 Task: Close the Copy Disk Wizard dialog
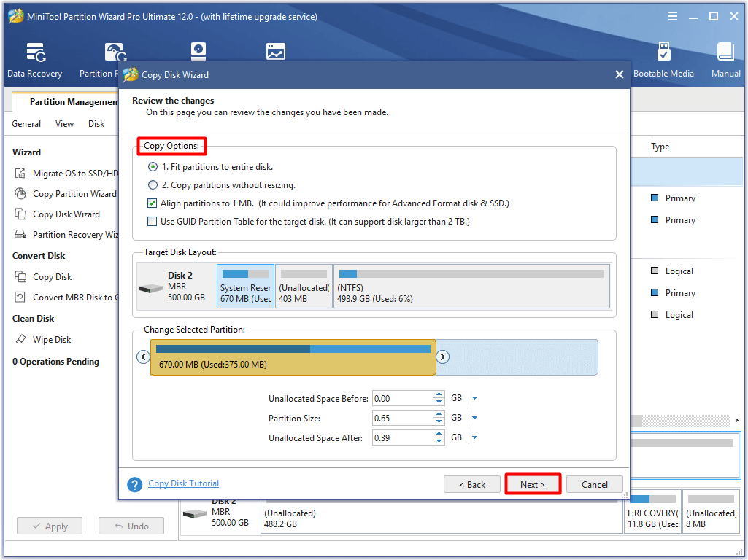[620, 74]
